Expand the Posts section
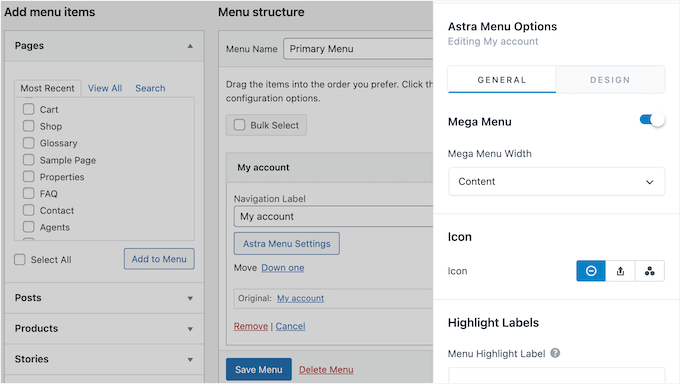The height and width of the screenshot is (384, 680). tap(104, 298)
